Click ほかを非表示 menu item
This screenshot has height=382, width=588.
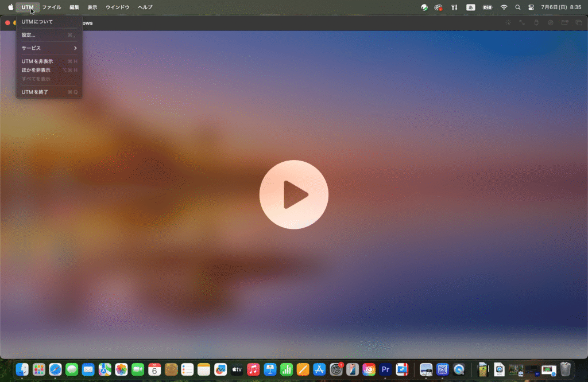(36, 70)
